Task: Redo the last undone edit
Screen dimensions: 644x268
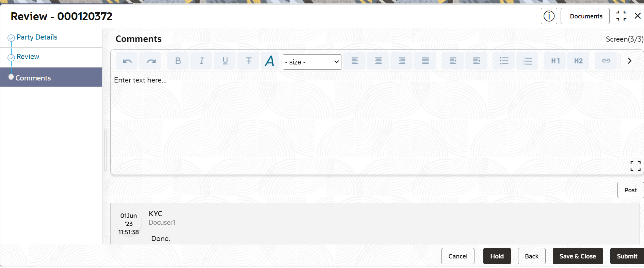Action: pyautogui.click(x=151, y=61)
